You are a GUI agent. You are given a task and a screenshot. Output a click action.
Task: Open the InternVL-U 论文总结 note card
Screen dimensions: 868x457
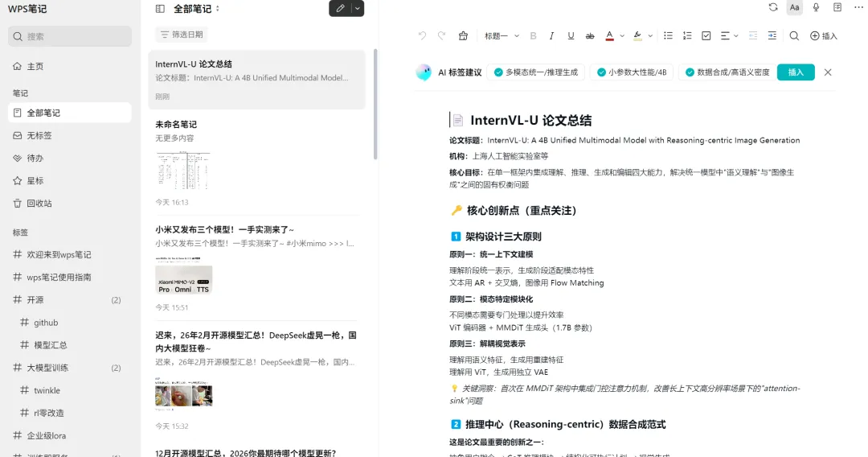[257, 80]
